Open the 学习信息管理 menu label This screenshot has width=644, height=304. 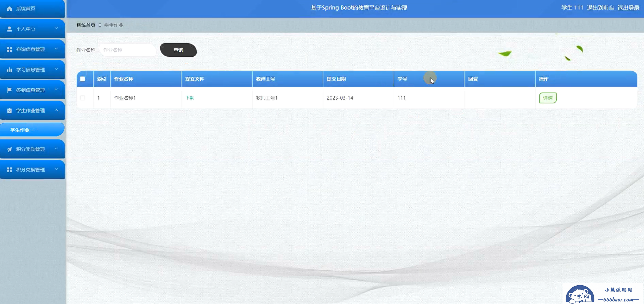(x=30, y=70)
